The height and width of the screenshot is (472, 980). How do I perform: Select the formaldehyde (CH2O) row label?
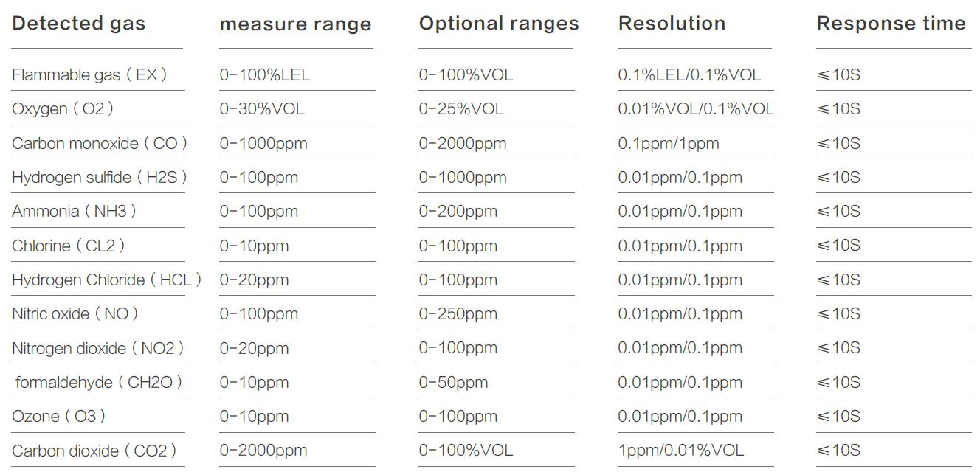[x=98, y=382]
